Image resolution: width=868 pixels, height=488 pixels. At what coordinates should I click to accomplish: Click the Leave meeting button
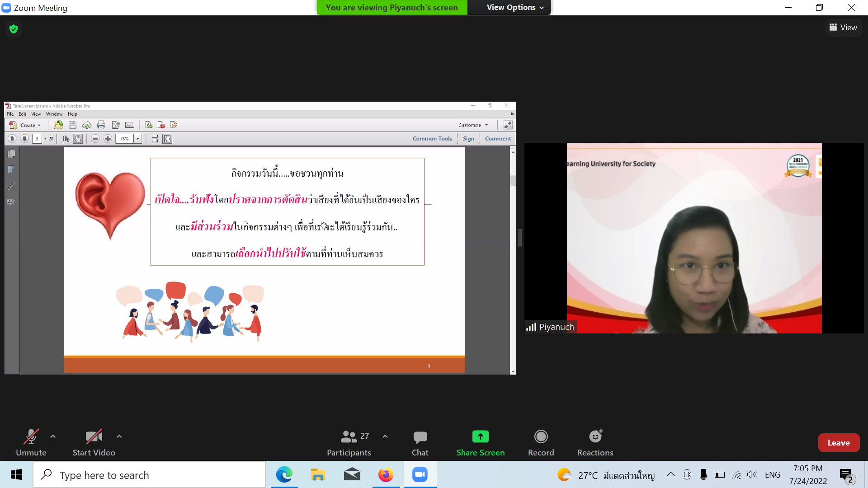click(838, 443)
